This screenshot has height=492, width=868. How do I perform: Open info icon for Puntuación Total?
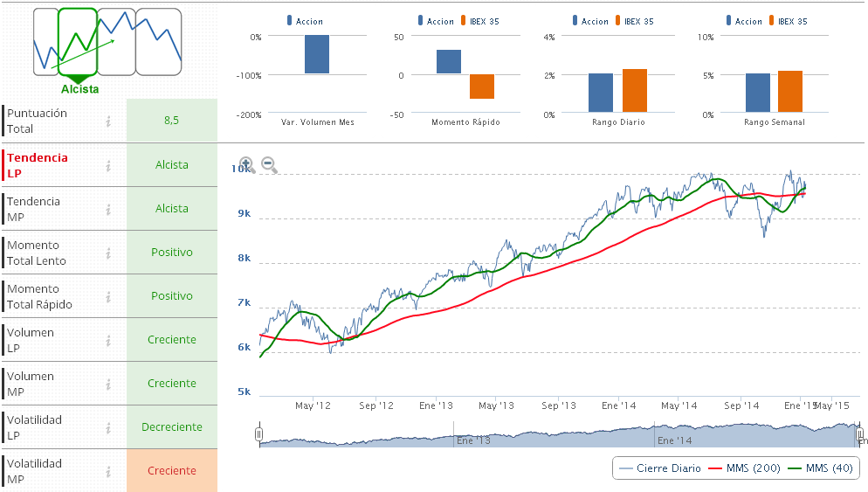(109, 121)
